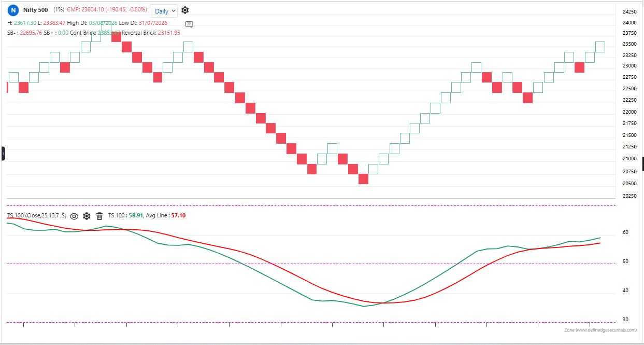The width and height of the screenshot is (644, 345).
Task: Click the L: 23383.47 low value
Action: coord(52,23)
